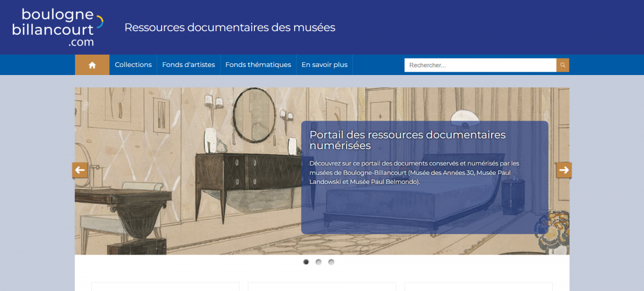Open boulognebillancourt.com logo link

[x=58, y=27]
